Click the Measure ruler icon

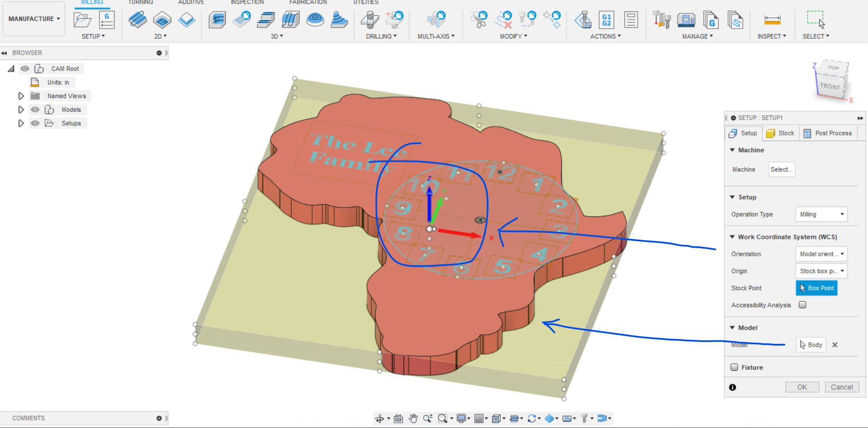point(772,20)
